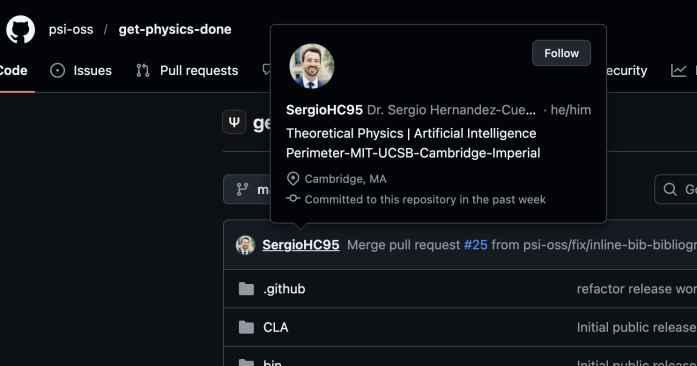Image resolution: width=697 pixels, height=366 pixels.
Task: Click the Discussions icon beside Pull requests
Action: point(266,69)
